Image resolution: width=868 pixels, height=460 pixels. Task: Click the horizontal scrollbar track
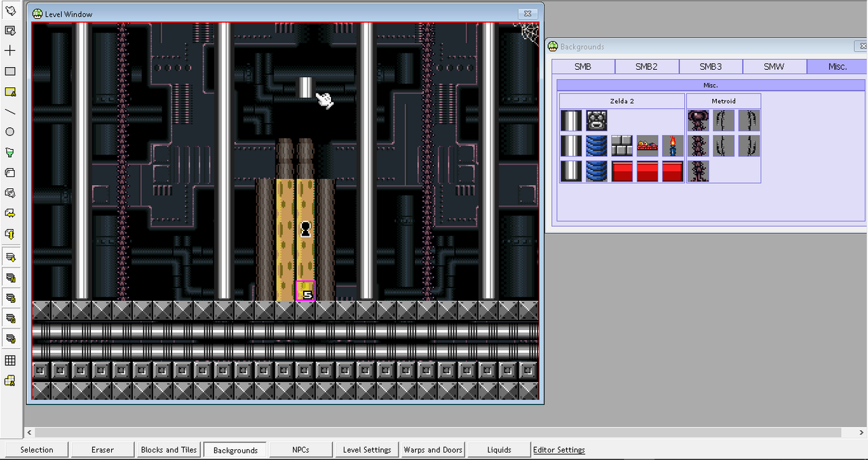click(437, 432)
